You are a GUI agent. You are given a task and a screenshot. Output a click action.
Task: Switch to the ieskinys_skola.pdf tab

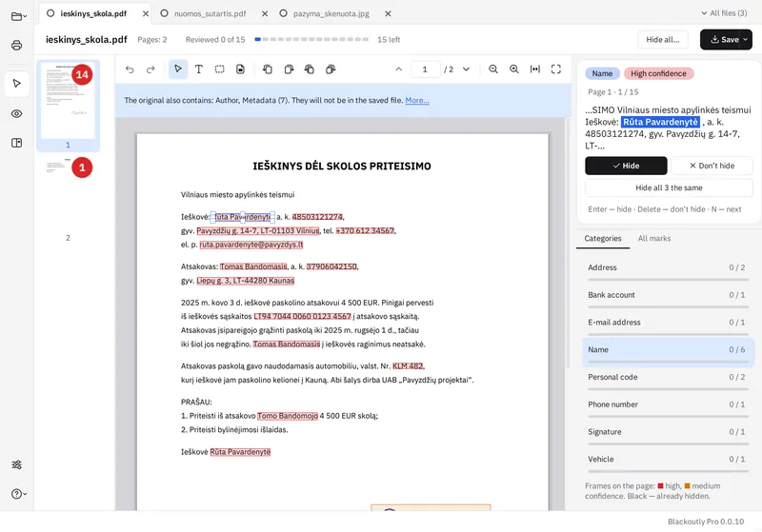pyautogui.click(x=92, y=13)
